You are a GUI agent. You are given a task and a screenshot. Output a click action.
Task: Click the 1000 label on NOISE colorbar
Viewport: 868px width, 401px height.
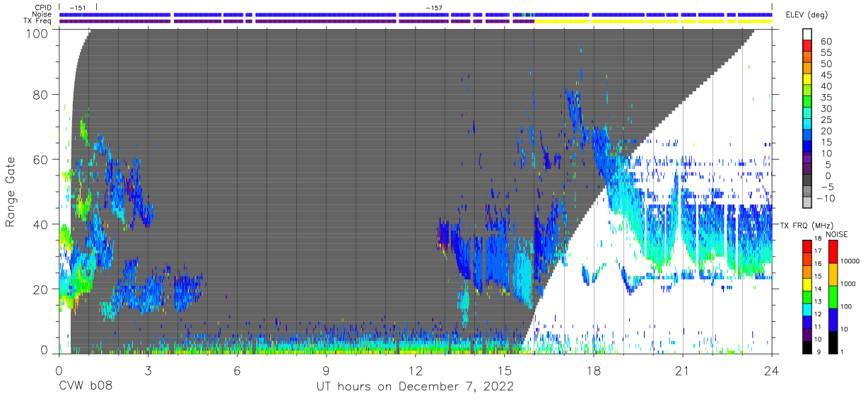tap(850, 284)
